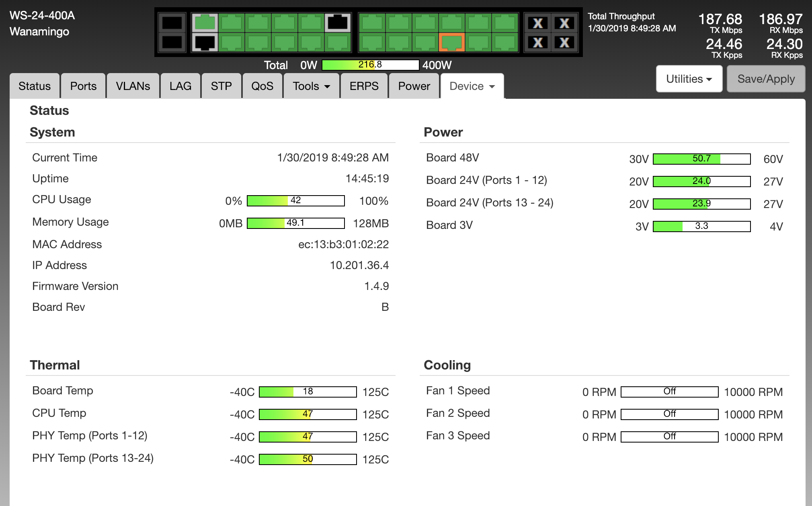The height and width of the screenshot is (506, 812).
Task: Go to the VLANs tab
Action: [x=133, y=86]
